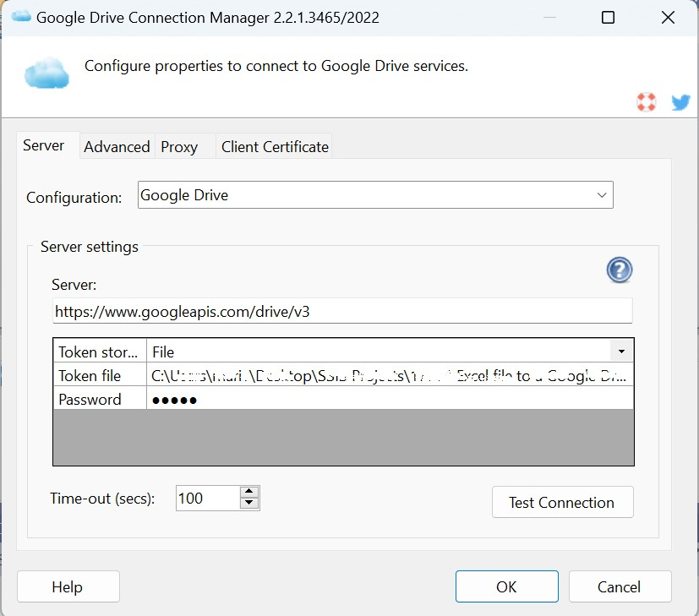699x616 pixels.
Task: Click the Token file path cell
Action: (x=390, y=376)
